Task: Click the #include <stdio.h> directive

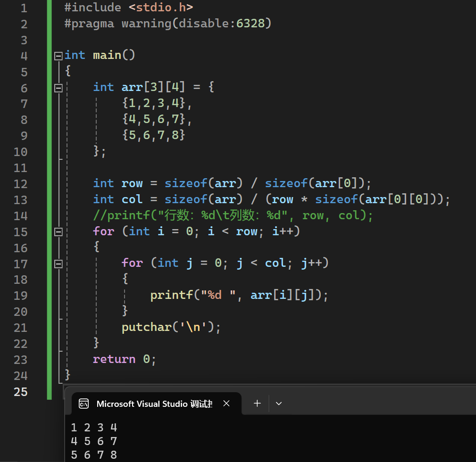Action: 128,8
